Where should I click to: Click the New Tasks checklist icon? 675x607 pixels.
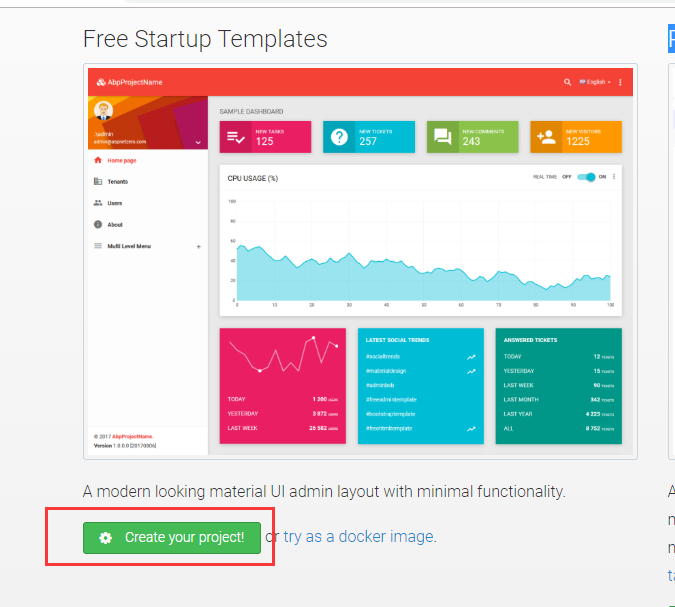236,137
